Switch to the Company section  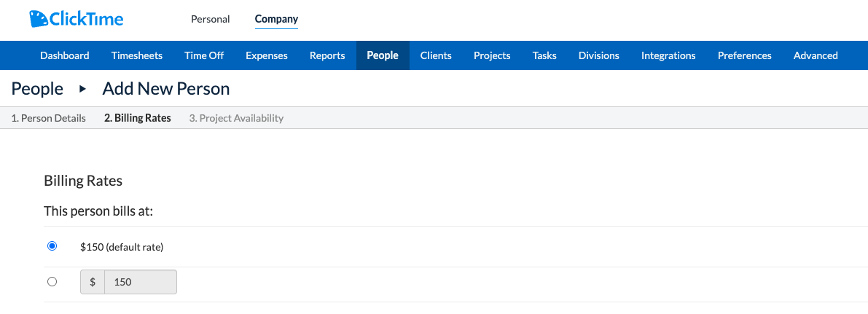276,20
